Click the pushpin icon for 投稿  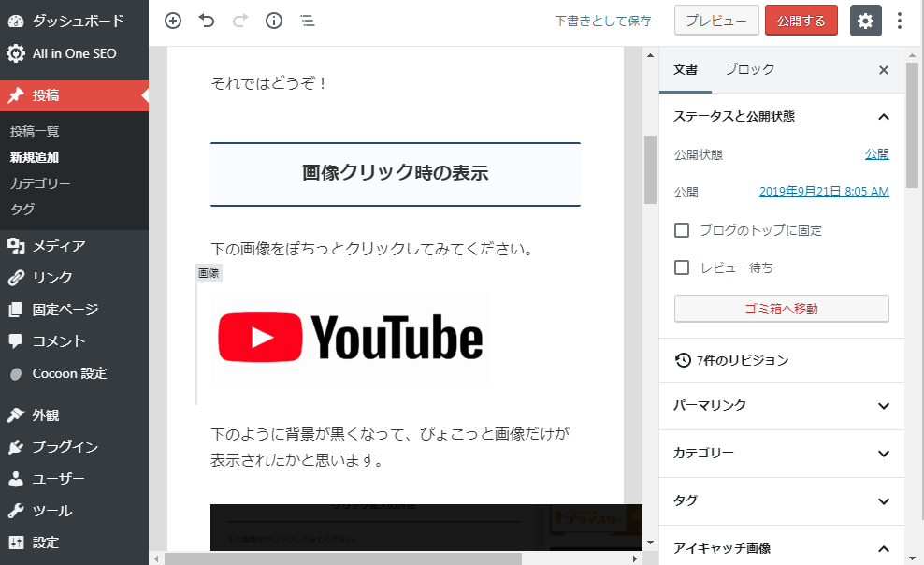[16, 94]
